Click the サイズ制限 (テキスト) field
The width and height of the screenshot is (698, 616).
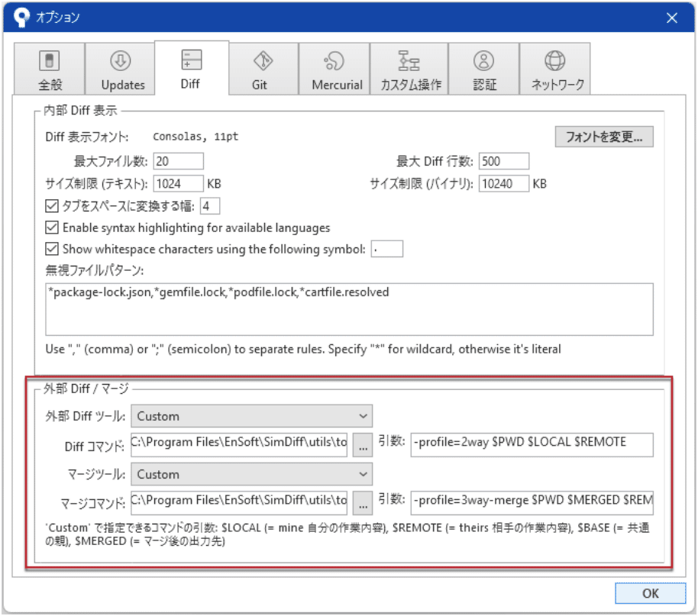(179, 183)
